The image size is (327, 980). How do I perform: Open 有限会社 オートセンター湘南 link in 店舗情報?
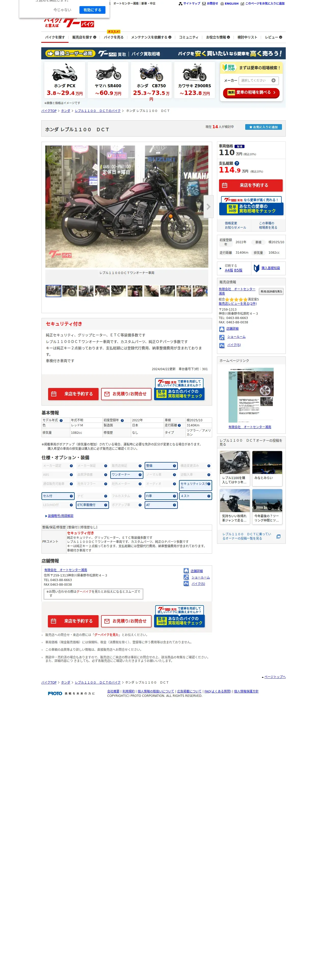pos(65,570)
